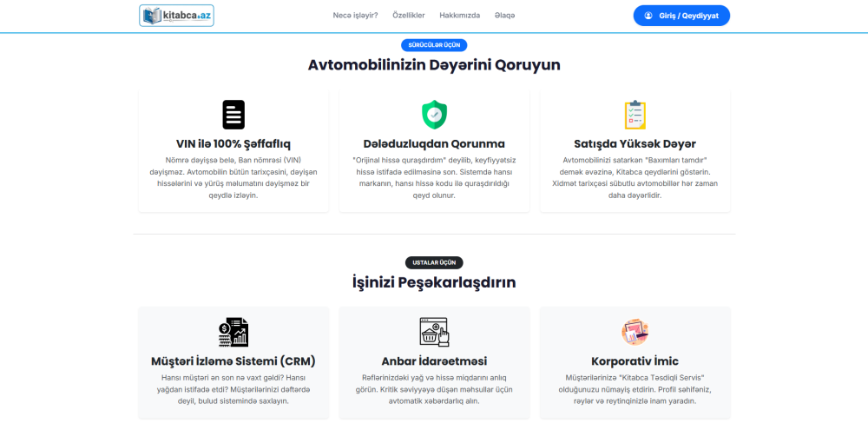Click the CRM finance chart icon
The width and height of the screenshot is (868, 430).
pyautogui.click(x=233, y=333)
